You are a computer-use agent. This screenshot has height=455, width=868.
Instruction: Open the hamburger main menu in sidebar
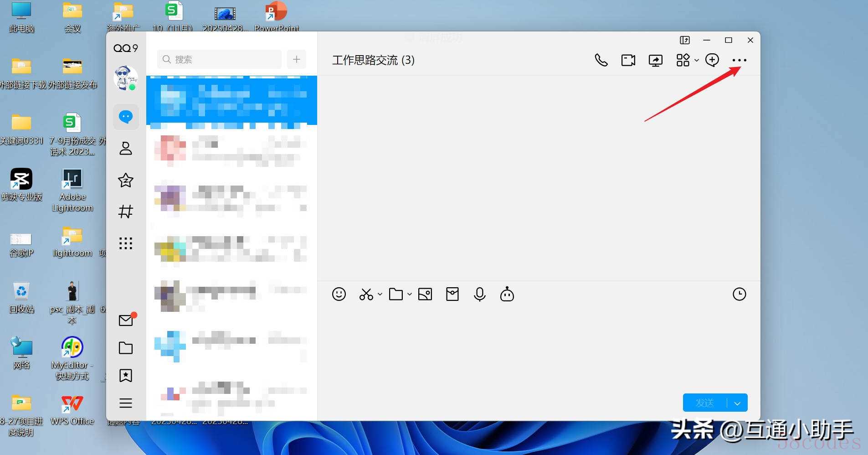click(126, 403)
